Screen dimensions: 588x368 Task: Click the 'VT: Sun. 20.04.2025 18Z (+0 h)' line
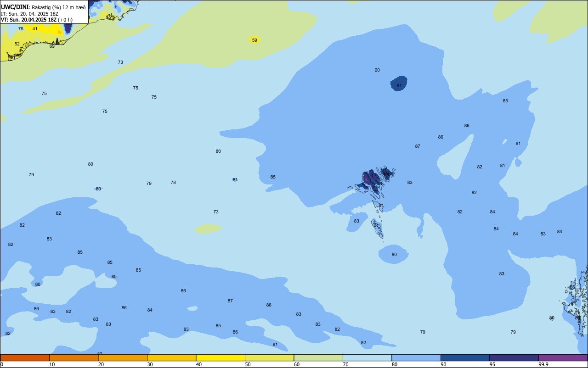(x=37, y=20)
